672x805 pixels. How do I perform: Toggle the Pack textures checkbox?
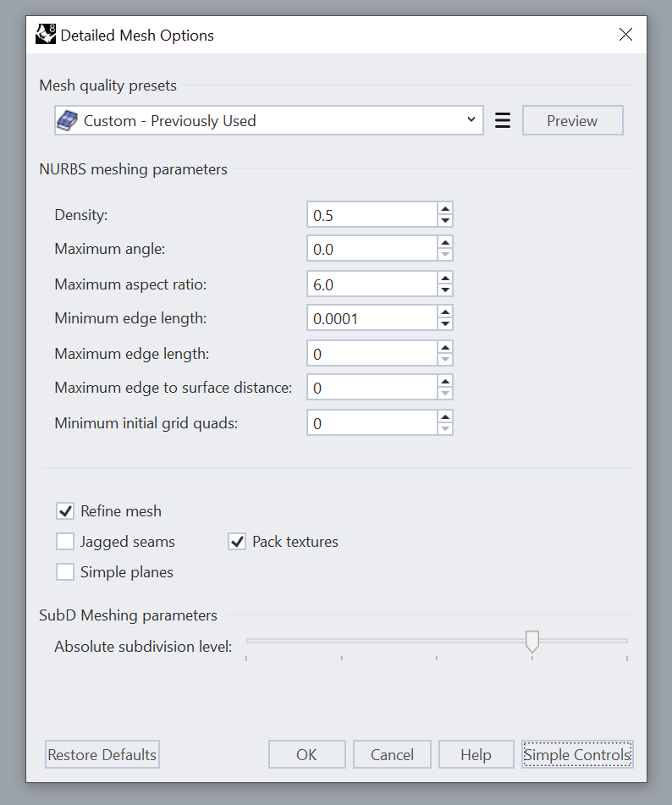pos(237,542)
